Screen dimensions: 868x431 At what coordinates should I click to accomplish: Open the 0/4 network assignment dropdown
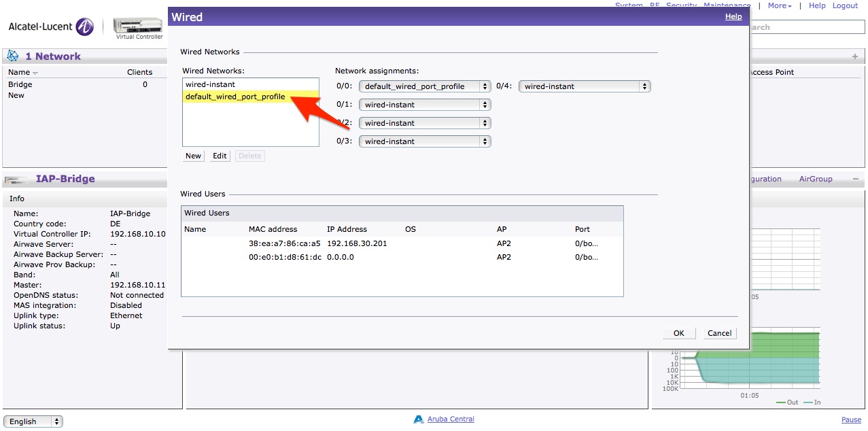pos(585,86)
